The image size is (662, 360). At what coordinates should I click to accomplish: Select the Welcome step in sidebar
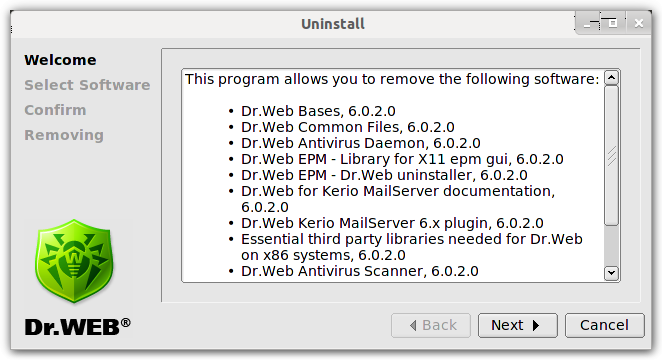point(60,60)
